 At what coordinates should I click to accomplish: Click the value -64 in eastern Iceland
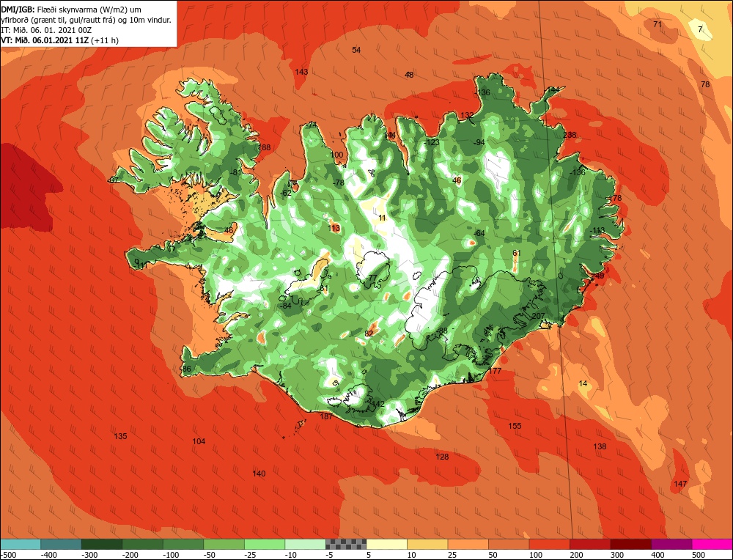point(479,233)
